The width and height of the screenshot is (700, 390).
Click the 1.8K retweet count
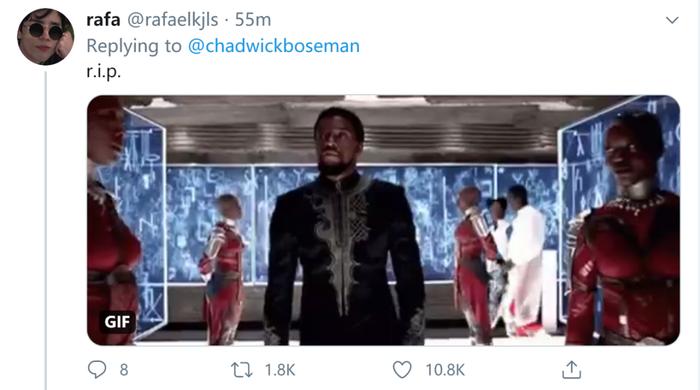coord(280,370)
